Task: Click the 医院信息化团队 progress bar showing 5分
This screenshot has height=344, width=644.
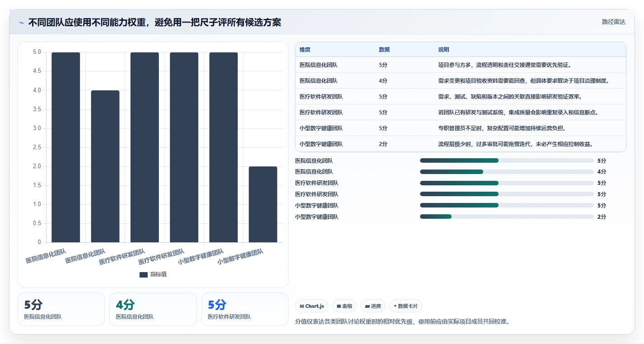Action: [507, 160]
